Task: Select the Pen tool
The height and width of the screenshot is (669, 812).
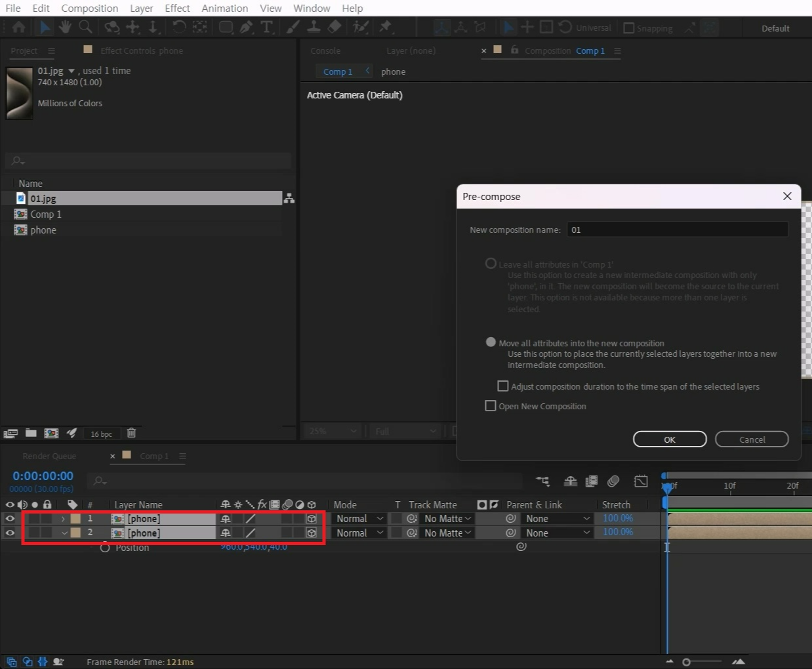Action: tap(246, 27)
